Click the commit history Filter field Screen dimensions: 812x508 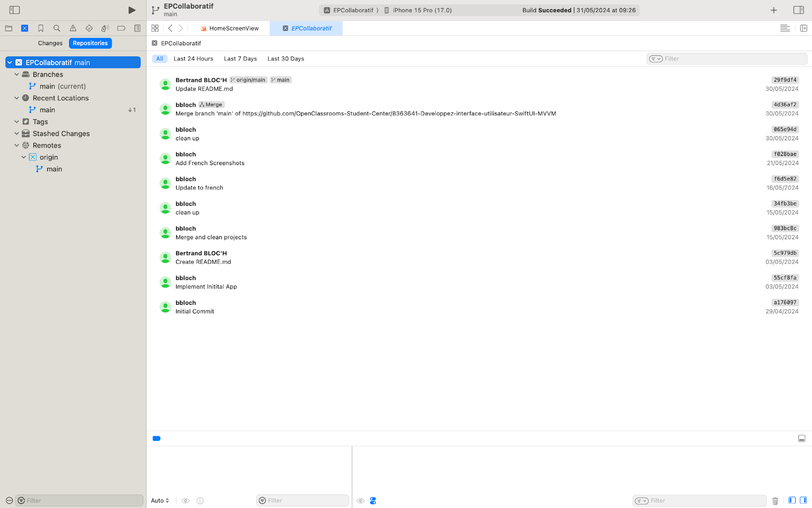pyautogui.click(x=727, y=59)
